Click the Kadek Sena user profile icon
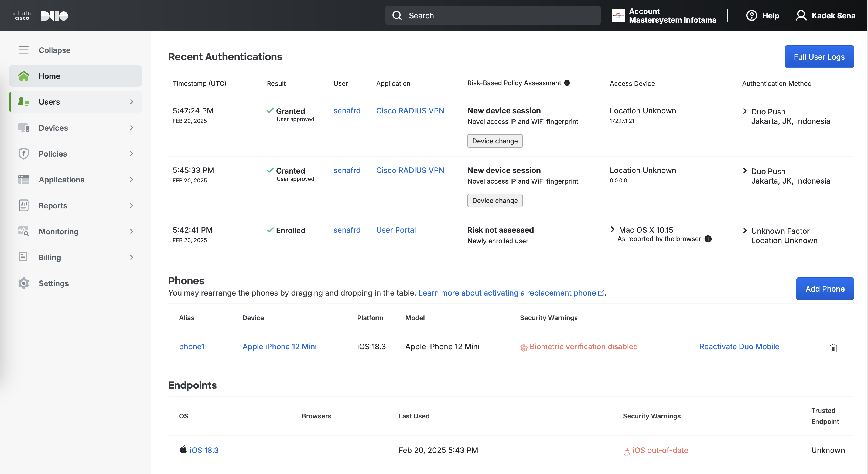This screenshot has height=474, width=868. pos(801,15)
